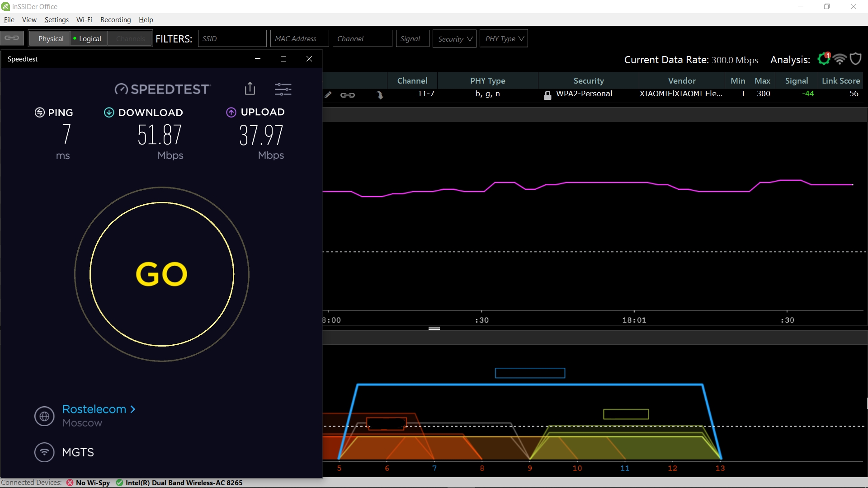Expand Rostelecom server selection

pos(99,409)
